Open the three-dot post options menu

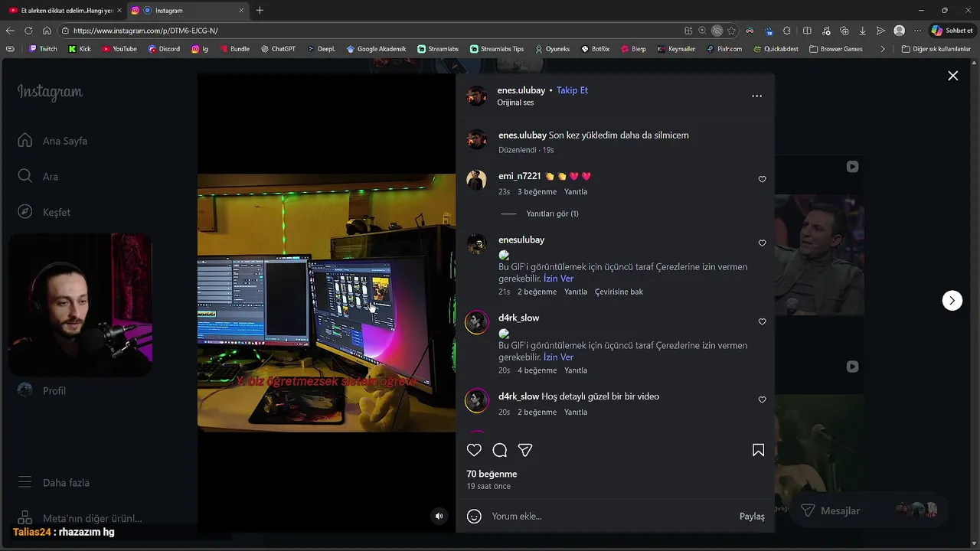756,96
